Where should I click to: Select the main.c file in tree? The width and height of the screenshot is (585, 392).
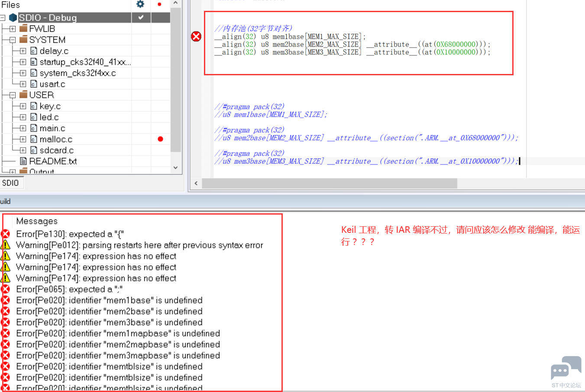(52, 128)
